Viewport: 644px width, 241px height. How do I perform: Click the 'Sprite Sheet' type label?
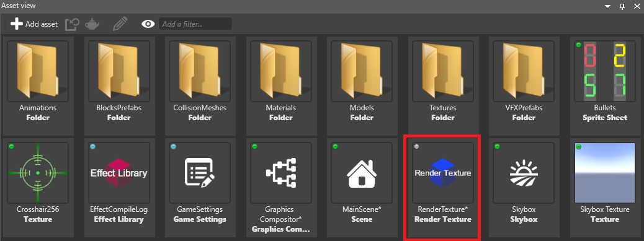coord(604,118)
